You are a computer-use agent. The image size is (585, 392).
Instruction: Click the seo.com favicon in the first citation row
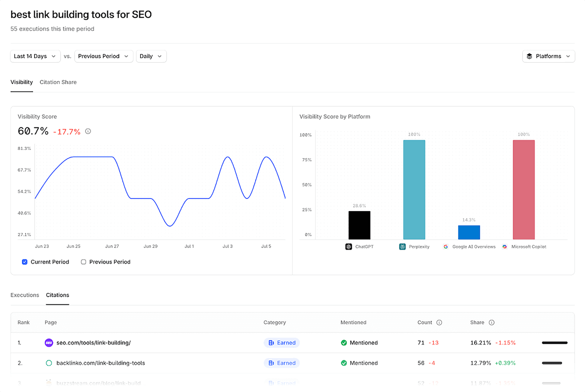tap(49, 342)
